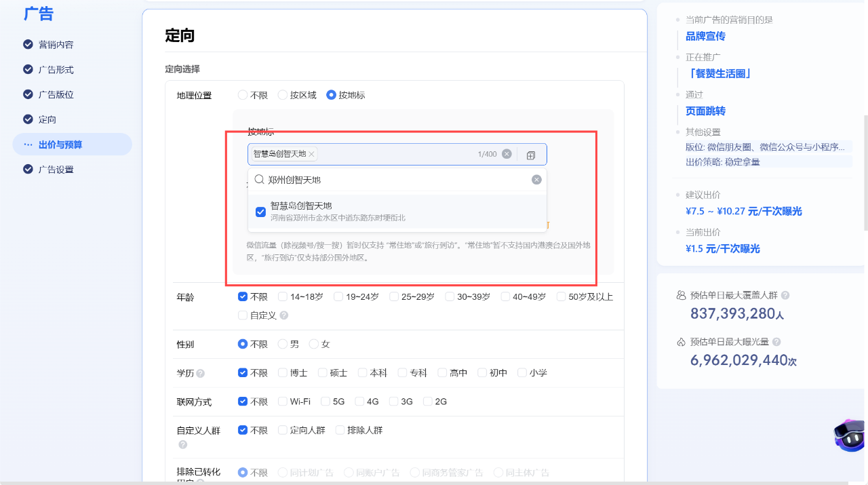Clear all selected landmarks with the circle-x icon
Viewport: 868px width, 485px height.
507,155
